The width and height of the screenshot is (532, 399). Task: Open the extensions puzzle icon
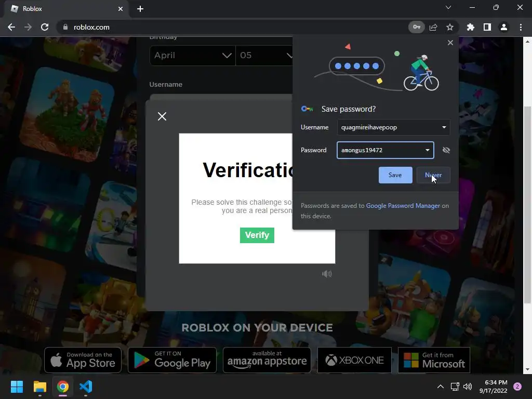(x=471, y=27)
